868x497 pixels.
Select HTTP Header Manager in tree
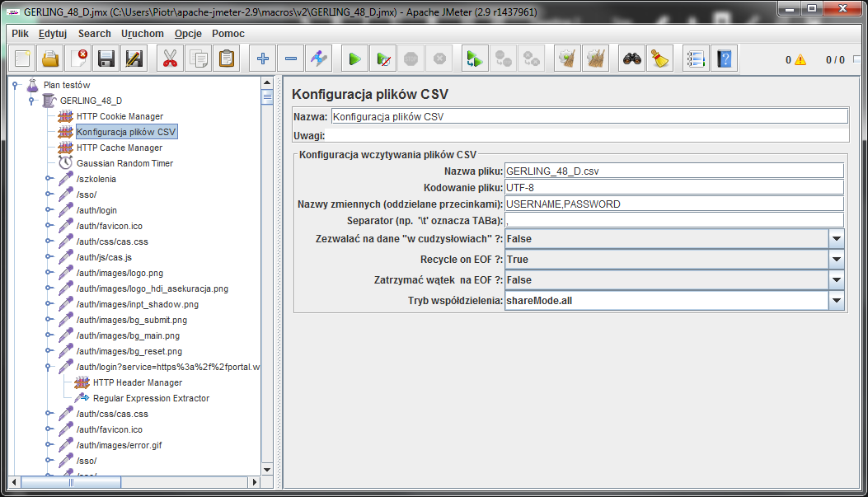[x=138, y=382]
